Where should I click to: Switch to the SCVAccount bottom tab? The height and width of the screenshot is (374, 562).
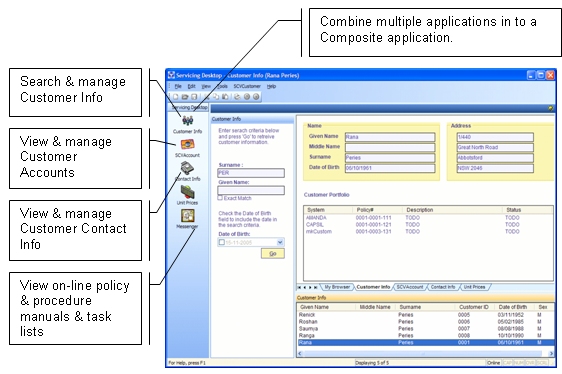[410, 287]
